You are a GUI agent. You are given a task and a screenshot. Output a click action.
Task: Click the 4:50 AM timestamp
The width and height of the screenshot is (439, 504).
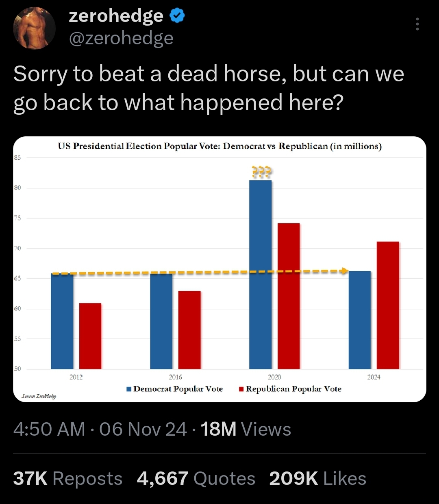49,429
